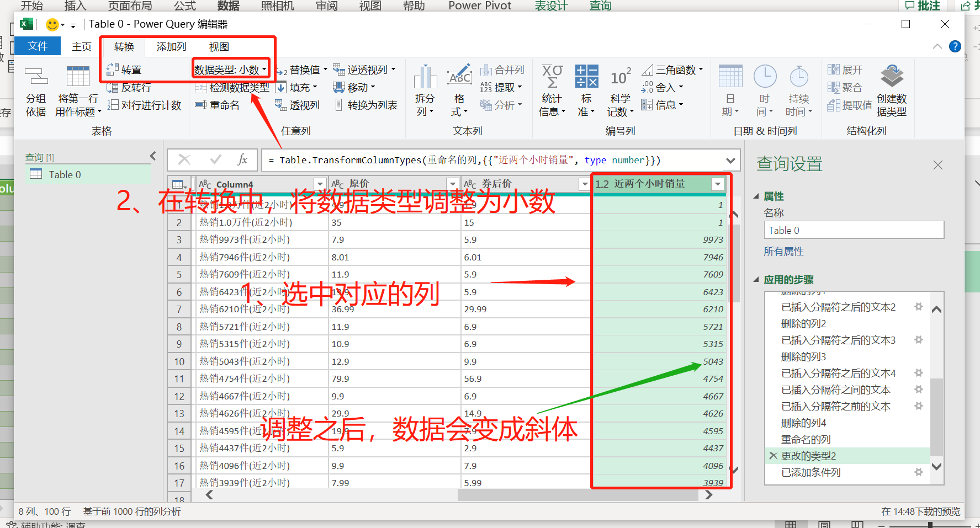Click the Group By (分组依据) icon
This screenshot has height=528, width=980.
(x=36, y=77)
